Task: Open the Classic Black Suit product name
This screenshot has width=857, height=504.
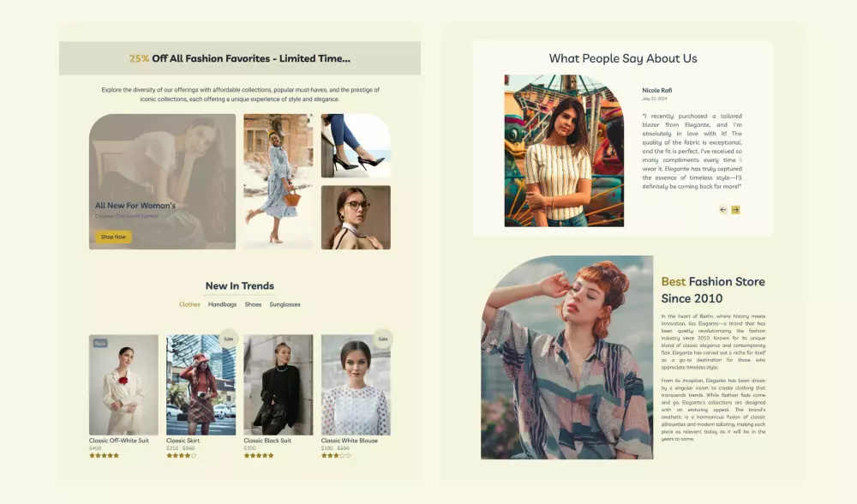Action: click(x=267, y=441)
